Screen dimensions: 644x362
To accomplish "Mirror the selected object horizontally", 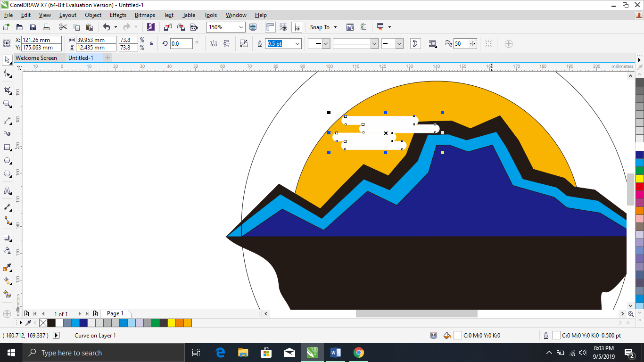I will point(213,43).
